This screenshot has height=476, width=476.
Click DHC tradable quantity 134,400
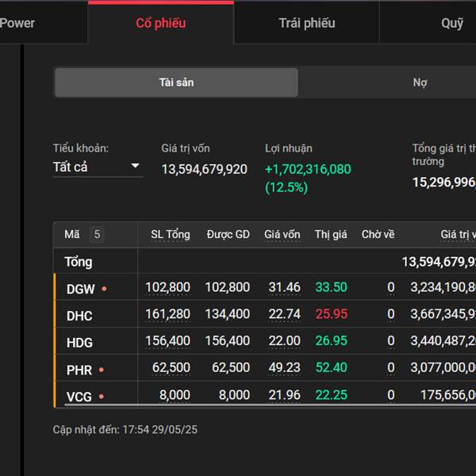228,314
